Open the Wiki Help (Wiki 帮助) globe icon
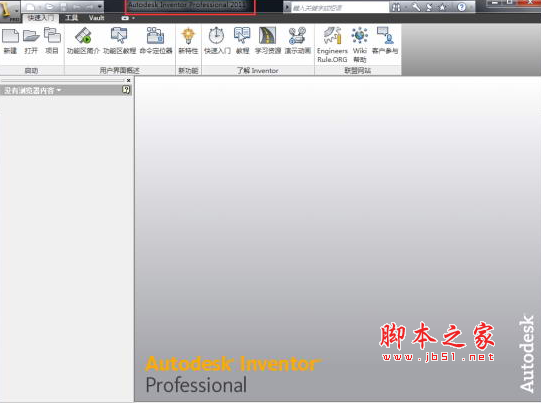The height and width of the screenshot is (403, 541). point(360,36)
